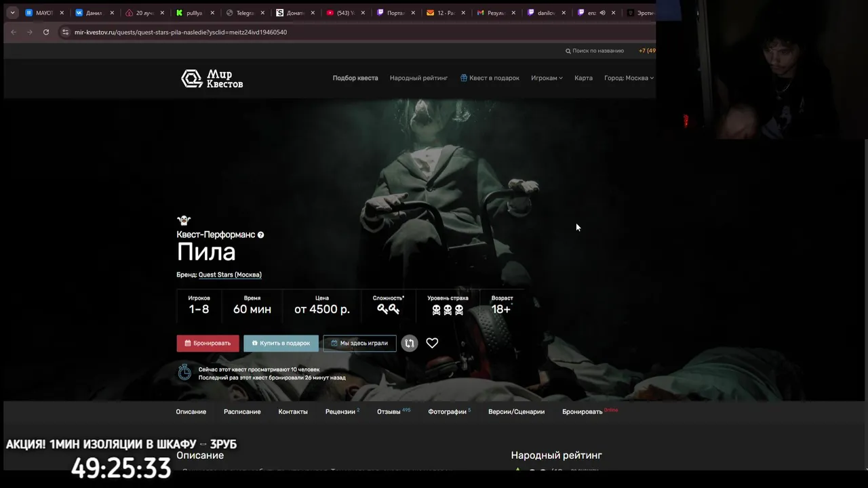868x488 pixels.
Task: Close the 20 лучших tab
Action: [x=162, y=13]
